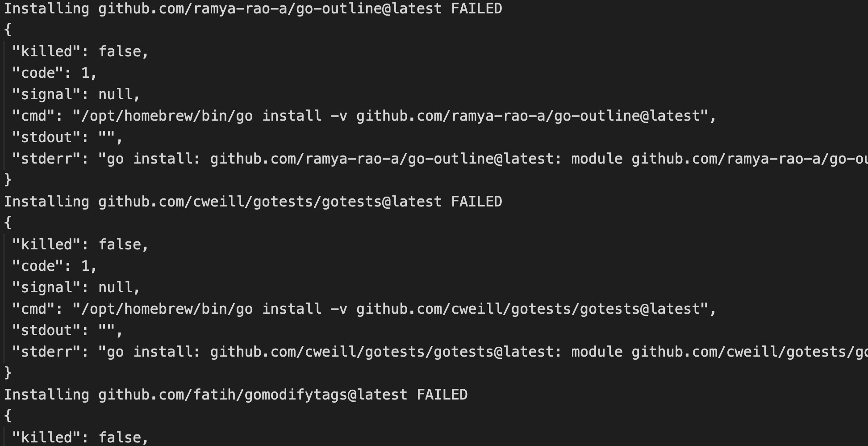Click the FAILED word after gotests@latest
This screenshot has width=868, height=446.
(x=476, y=202)
